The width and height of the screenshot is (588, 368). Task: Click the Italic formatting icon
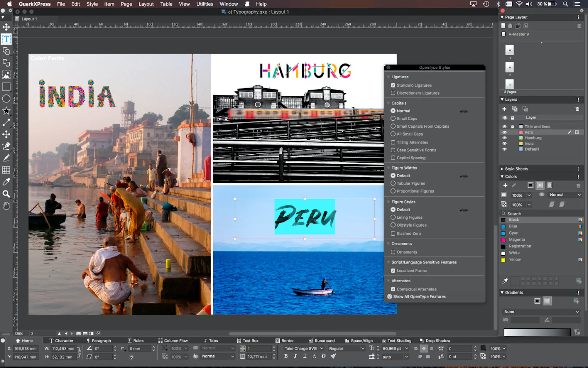click(x=295, y=356)
